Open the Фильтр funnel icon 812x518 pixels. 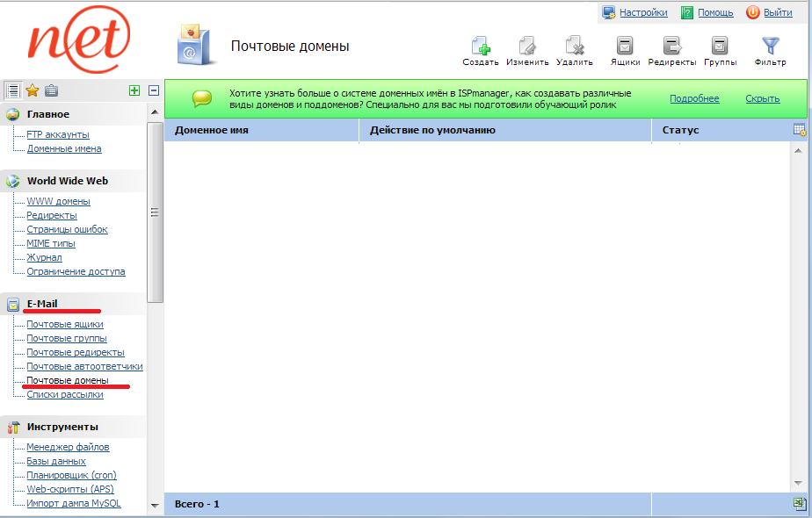770,47
